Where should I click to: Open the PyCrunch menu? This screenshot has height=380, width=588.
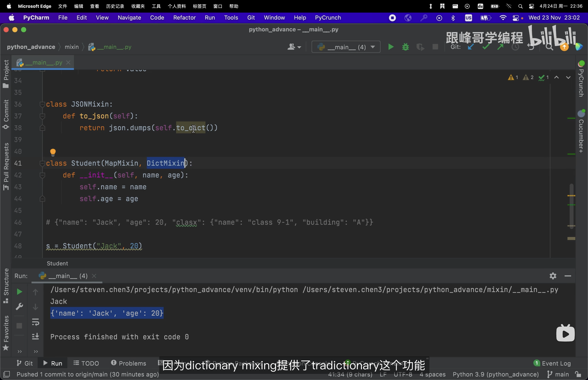[x=328, y=18]
